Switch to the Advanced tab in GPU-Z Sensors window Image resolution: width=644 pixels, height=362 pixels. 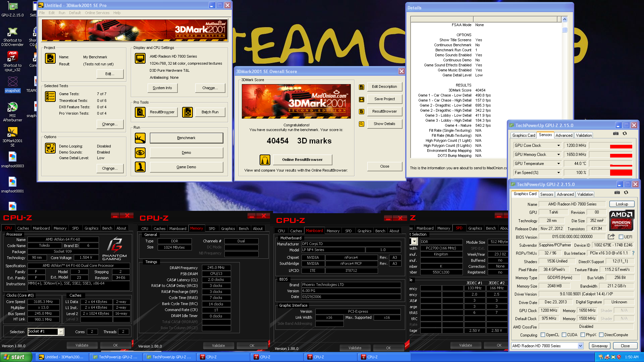point(564,135)
